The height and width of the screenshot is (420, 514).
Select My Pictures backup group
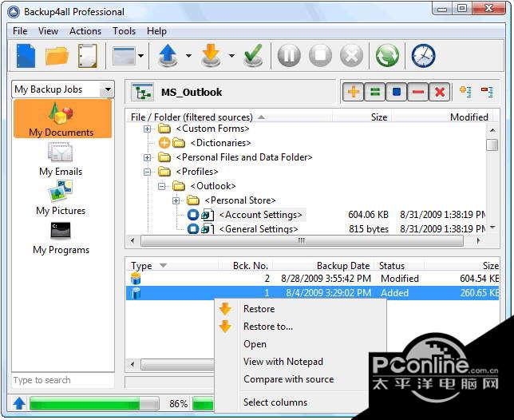(x=61, y=198)
